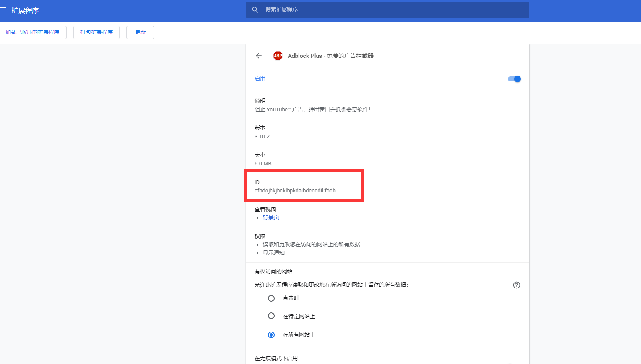Click the extension ID cfhdojbkjhnklbpkdaibdccddilifddb

pos(295,191)
